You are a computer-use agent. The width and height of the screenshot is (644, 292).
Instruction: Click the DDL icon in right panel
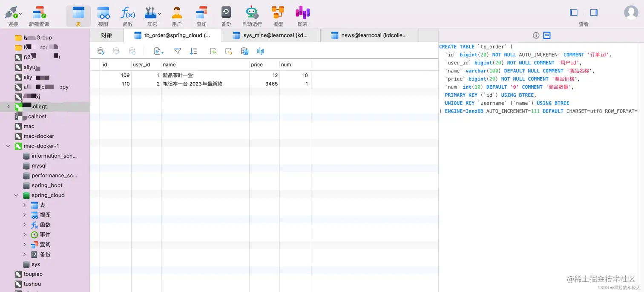pos(547,35)
